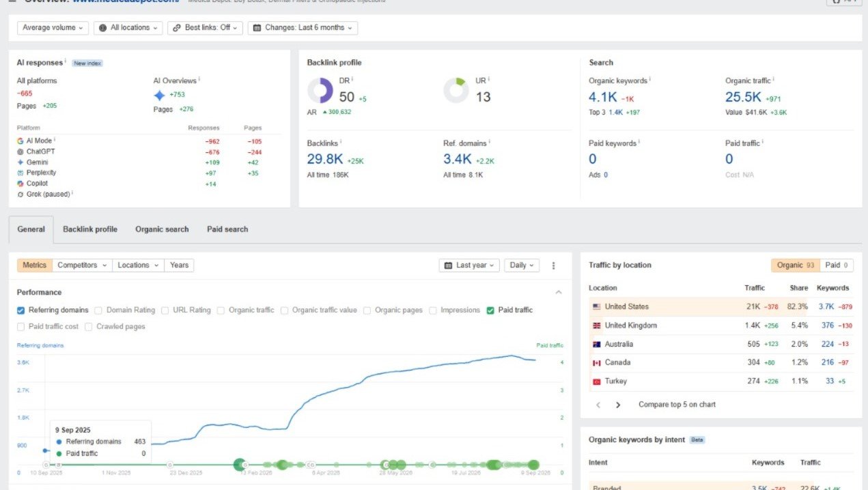Viewport: 868px width, 490px height.
Task: Enable the Organic traffic value checkbox
Action: click(x=284, y=311)
